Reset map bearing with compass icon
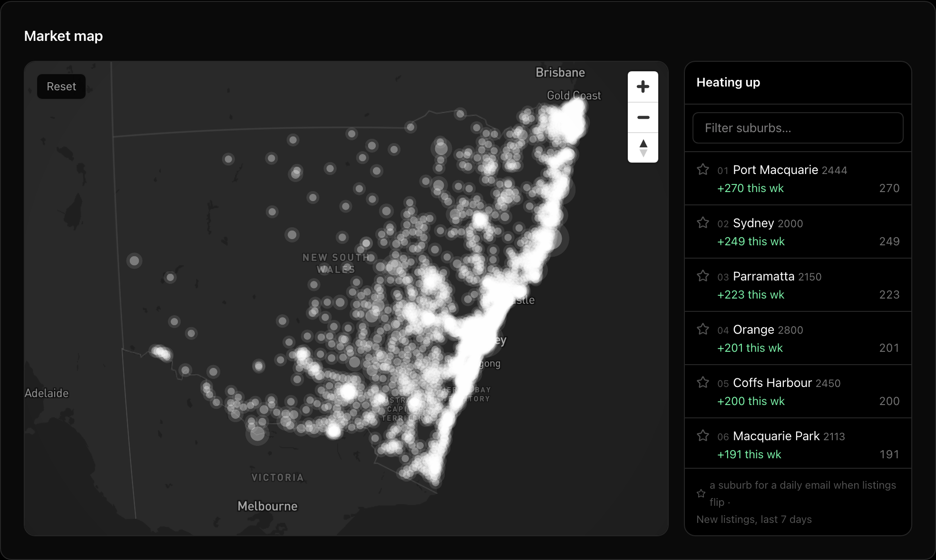Image resolution: width=936 pixels, height=560 pixels. click(x=643, y=148)
